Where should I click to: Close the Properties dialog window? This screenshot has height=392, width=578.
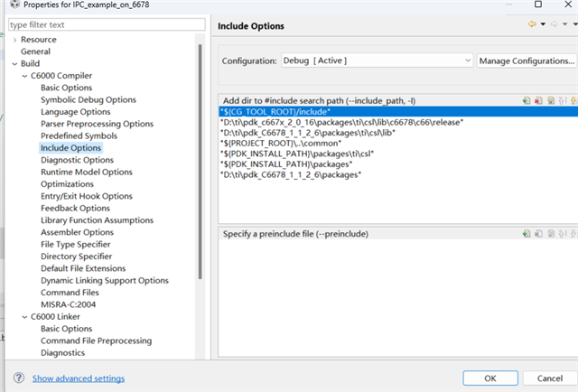click(x=568, y=5)
